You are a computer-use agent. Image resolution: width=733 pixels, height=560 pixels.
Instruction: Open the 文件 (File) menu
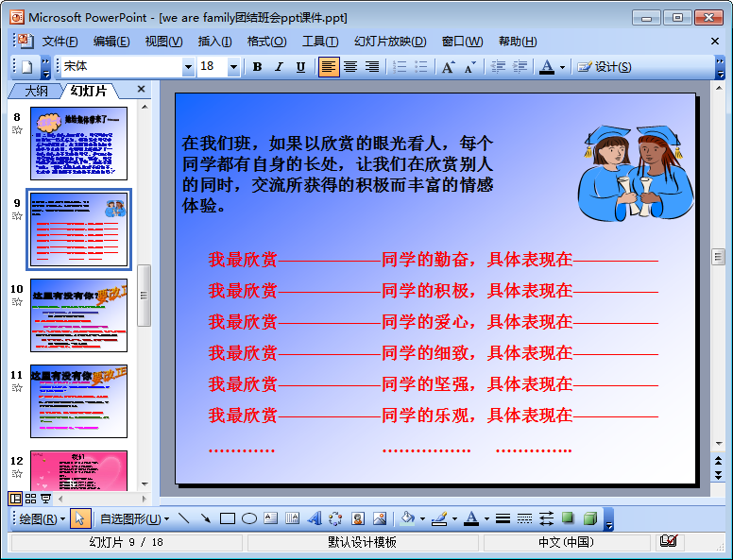tap(60, 42)
